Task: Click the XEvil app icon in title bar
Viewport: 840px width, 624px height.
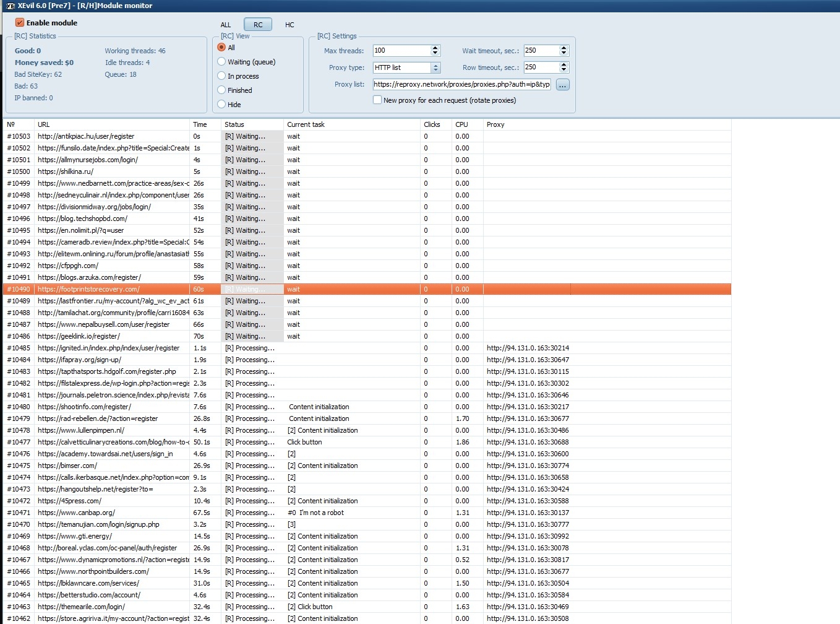Action: coord(10,6)
